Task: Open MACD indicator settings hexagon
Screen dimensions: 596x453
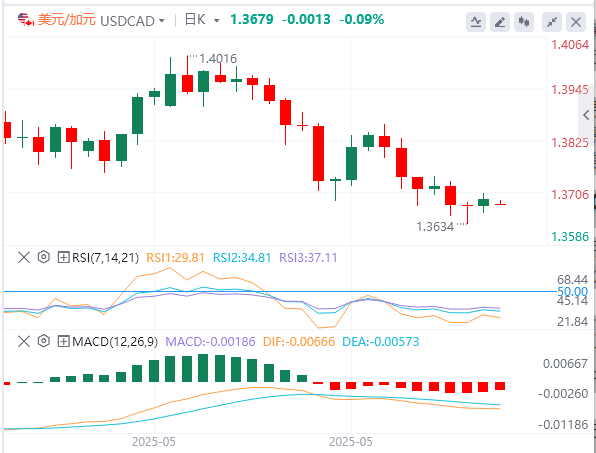Action: [x=44, y=341]
